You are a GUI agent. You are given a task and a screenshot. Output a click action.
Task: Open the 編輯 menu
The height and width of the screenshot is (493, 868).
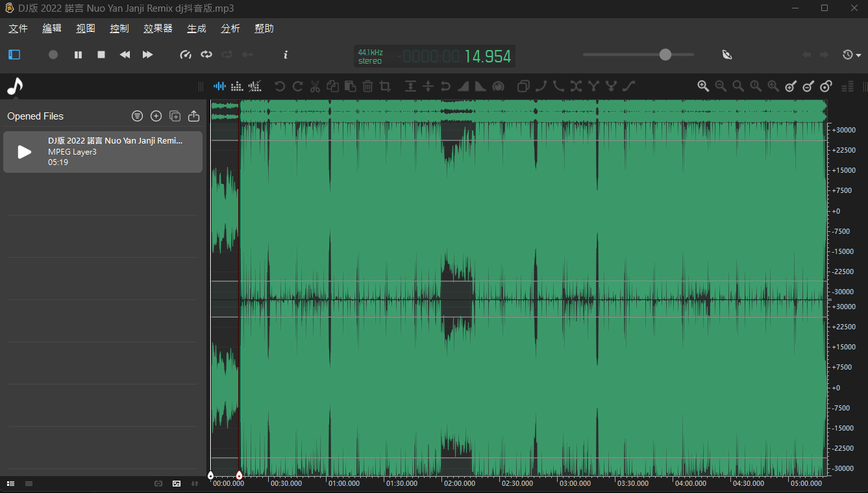tap(52, 29)
